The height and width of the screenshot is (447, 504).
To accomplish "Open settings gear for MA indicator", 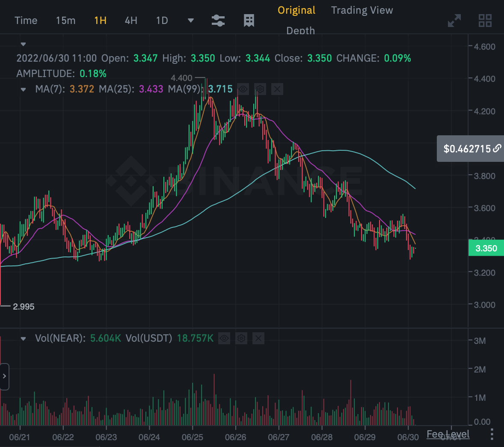I will coord(260,89).
